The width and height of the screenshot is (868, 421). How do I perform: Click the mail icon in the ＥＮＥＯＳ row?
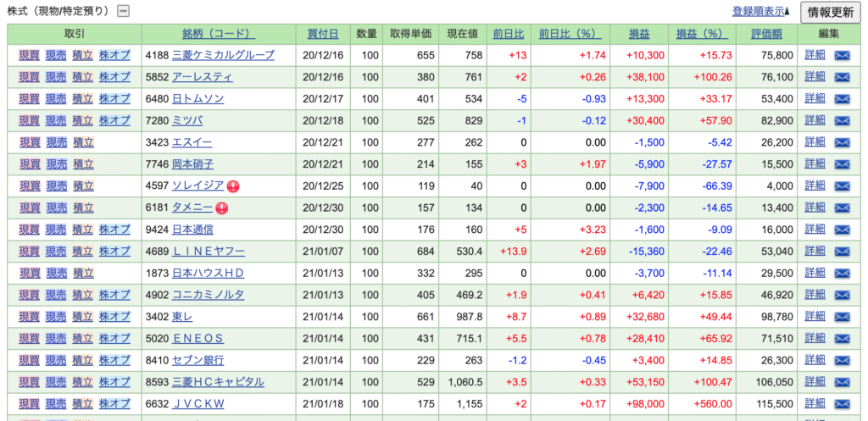(x=842, y=339)
